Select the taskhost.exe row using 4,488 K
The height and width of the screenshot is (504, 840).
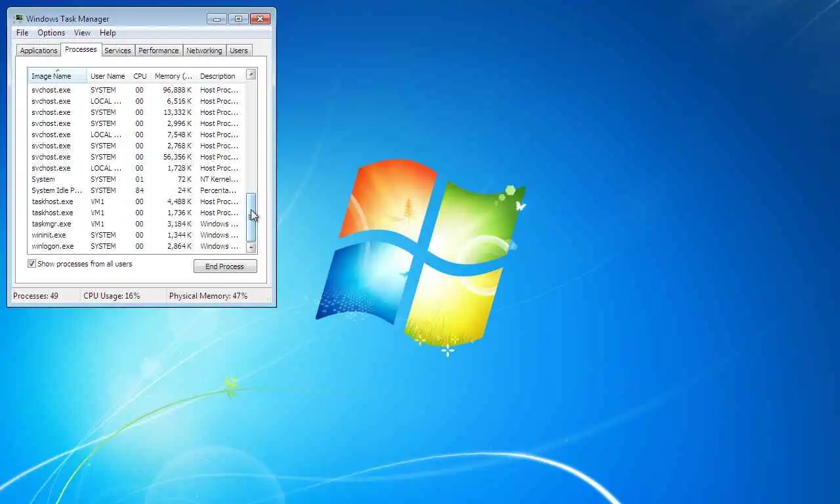[x=136, y=201]
